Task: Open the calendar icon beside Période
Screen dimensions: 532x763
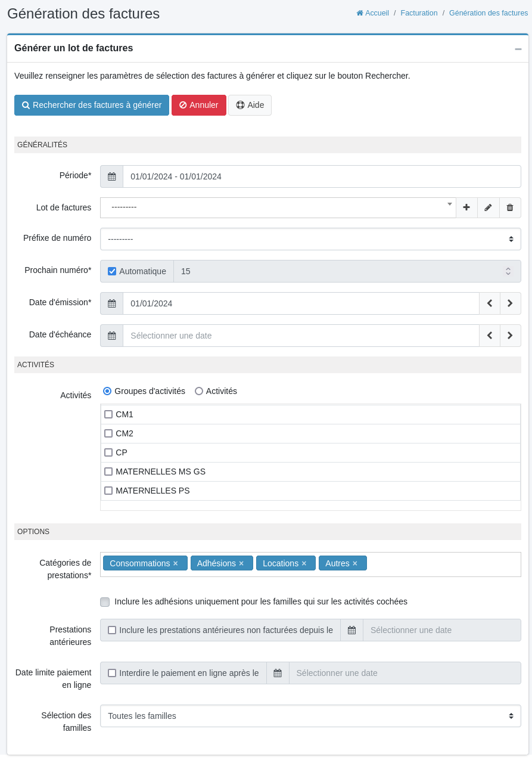Action: click(x=111, y=176)
